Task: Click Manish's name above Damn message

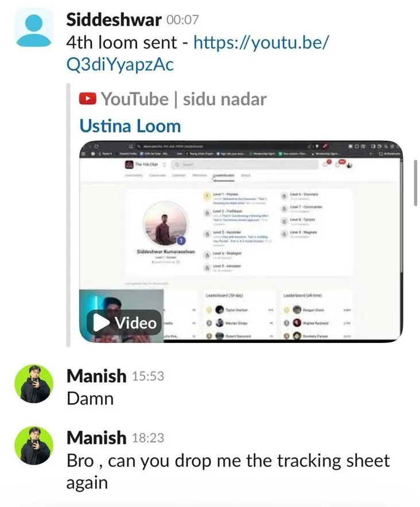Action: [96, 376]
